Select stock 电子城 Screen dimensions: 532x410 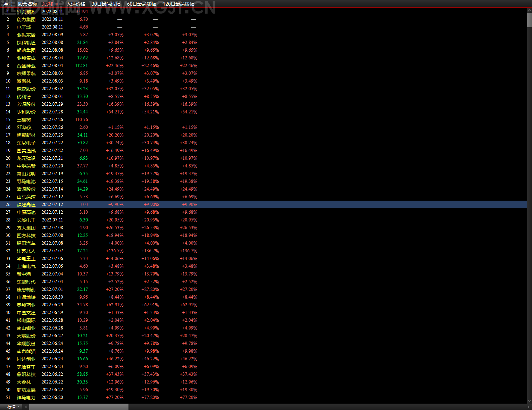coord(24,27)
